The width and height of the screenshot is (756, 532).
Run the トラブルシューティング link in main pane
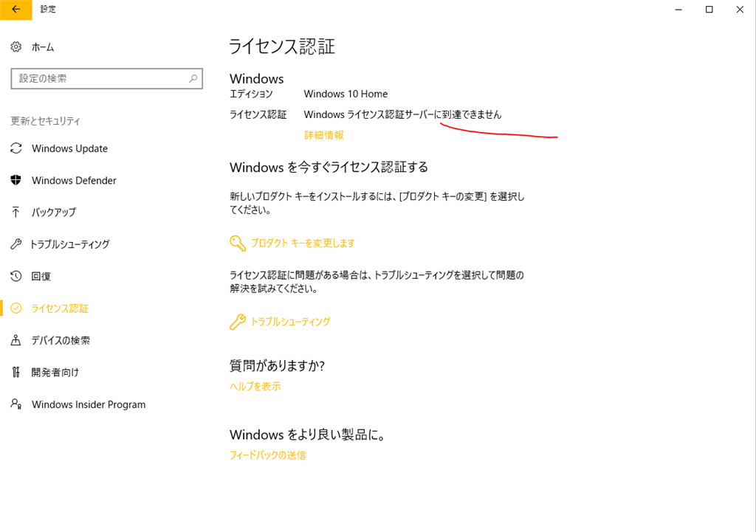pos(291,322)
